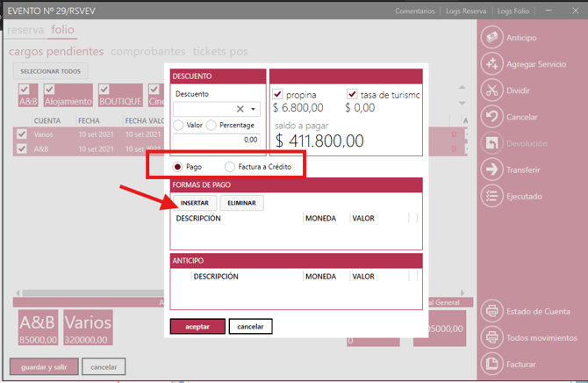Toggle the propina checkbox
This screenshot has width=588, height=383.
(x=278, y=95)
